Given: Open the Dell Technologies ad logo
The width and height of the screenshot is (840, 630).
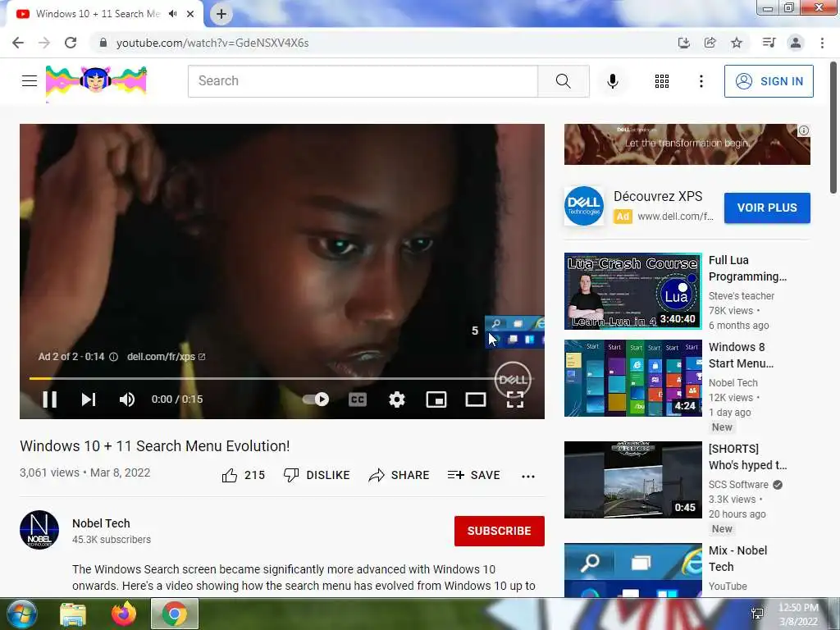Looking at the screenshot, I should [584, 206].
